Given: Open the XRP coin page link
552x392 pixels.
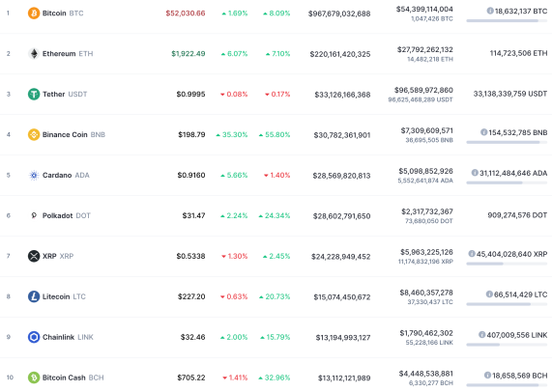Looking at the screenshot, I should [58, 256].
